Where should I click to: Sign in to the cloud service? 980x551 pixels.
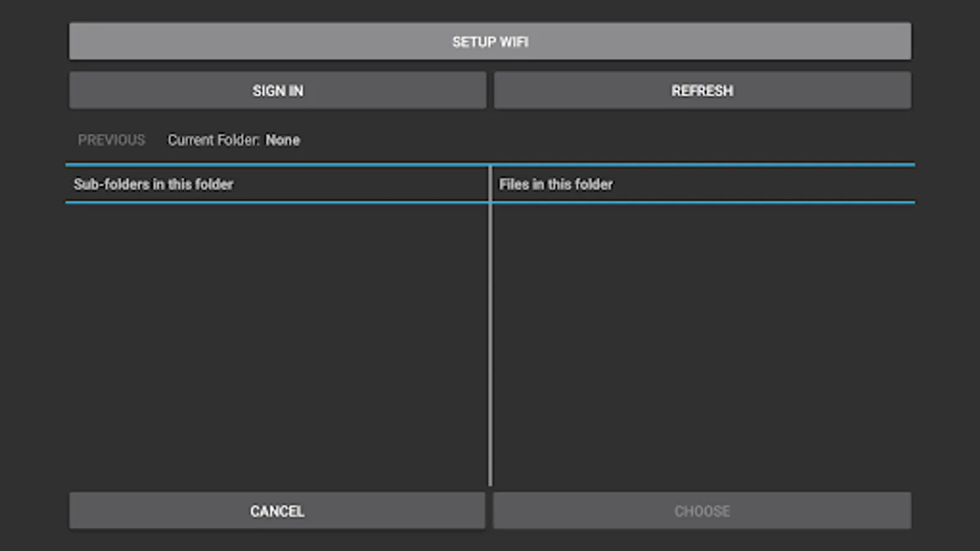coord(277,90)
